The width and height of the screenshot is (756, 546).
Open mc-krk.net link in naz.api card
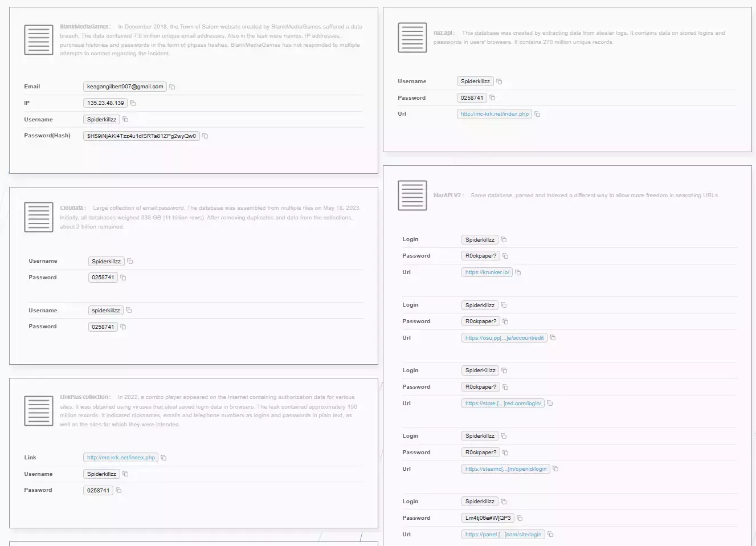coord(495,114)
